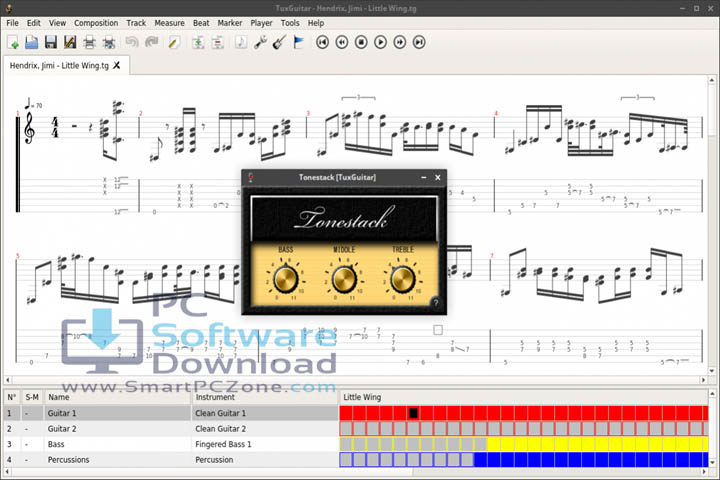The height and width of the screenshot is (480, 720).
Task: Click the Name column header
Action: coord(118,397)
